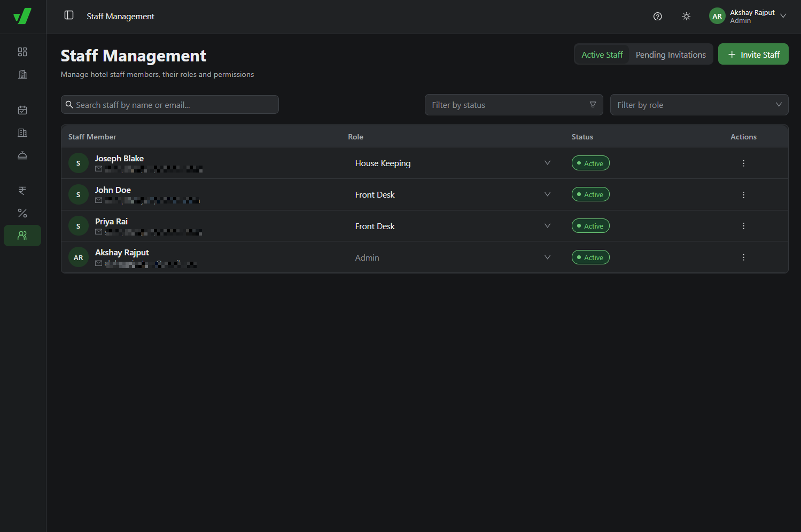801x532 pixels.
Task: Change Priya Rai's Front Desk role
Action: tap(453, 226)
